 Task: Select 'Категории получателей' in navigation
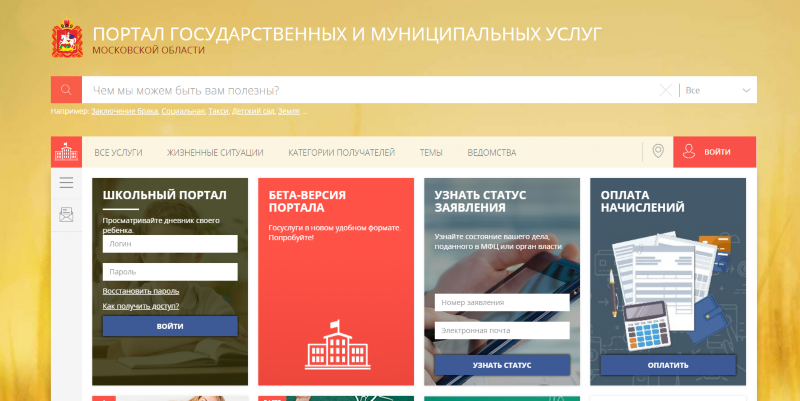[x=341, y=153]
